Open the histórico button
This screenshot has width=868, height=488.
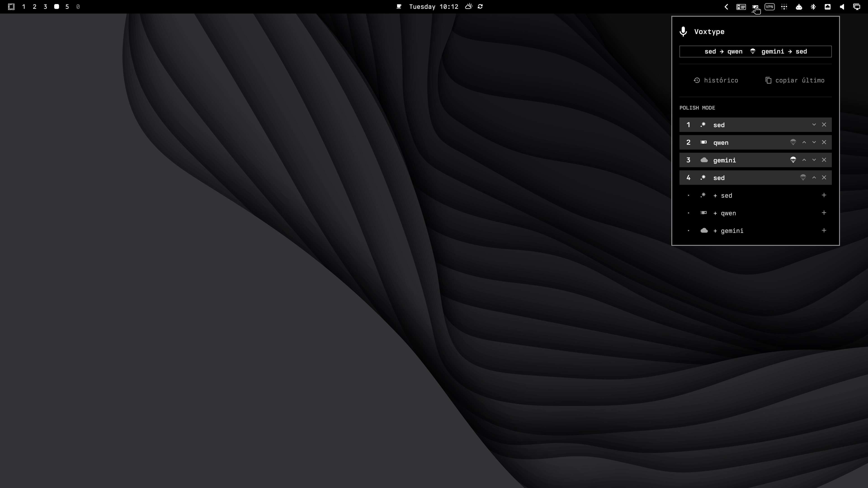(x=716, y=80)
